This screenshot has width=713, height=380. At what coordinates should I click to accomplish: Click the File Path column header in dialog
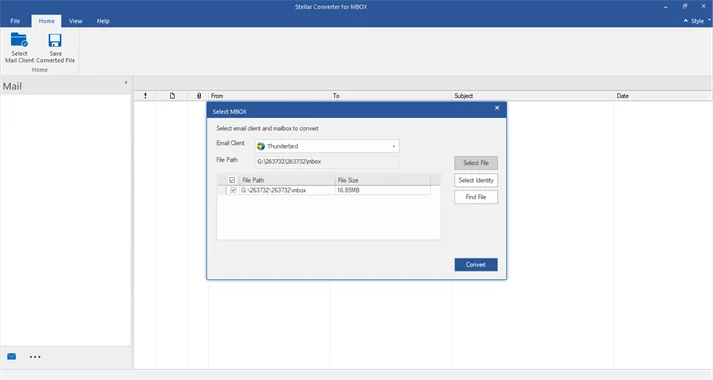coord(287,180)
